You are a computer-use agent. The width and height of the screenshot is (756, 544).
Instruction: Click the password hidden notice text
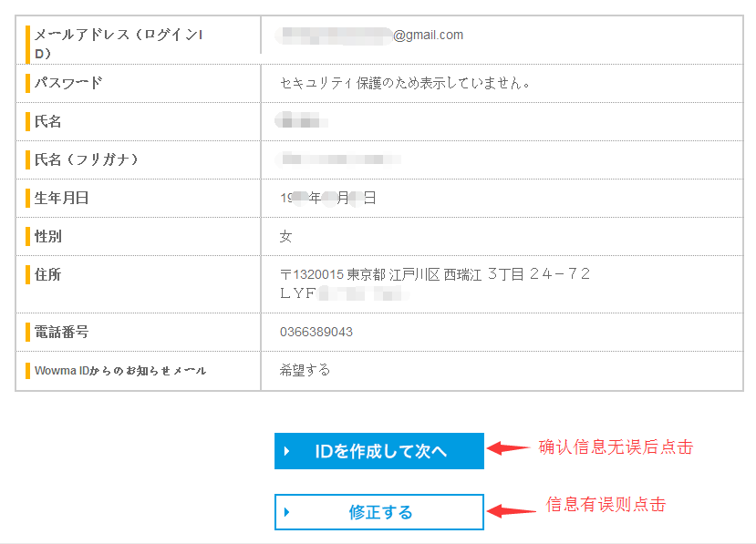(x=405, y=84)
